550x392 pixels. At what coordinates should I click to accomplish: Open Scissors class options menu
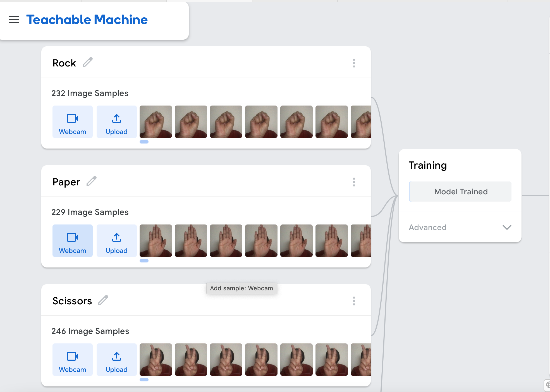(x=354, y=301)
